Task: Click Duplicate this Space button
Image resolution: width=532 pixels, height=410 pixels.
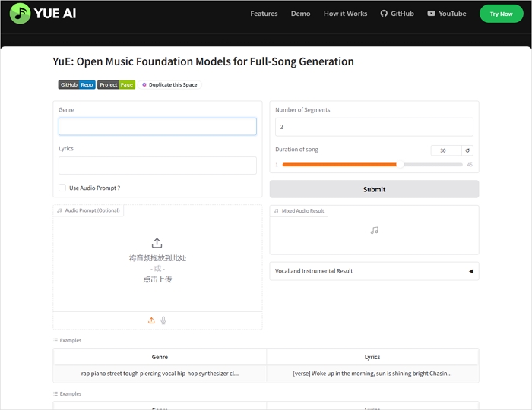Action: tap(169, 85)
